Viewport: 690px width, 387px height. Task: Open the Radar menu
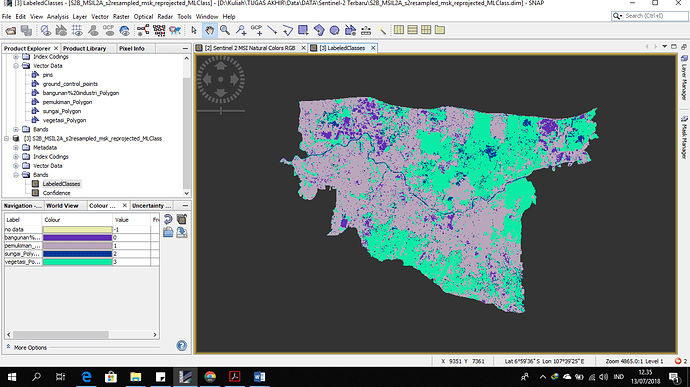(165, 17)
